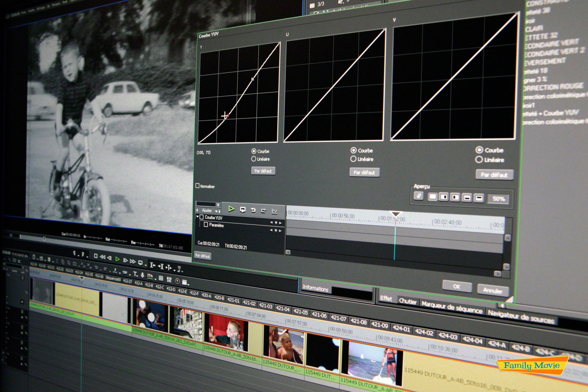
Task: Open dropdown next to loop play button
Action: 146,266
